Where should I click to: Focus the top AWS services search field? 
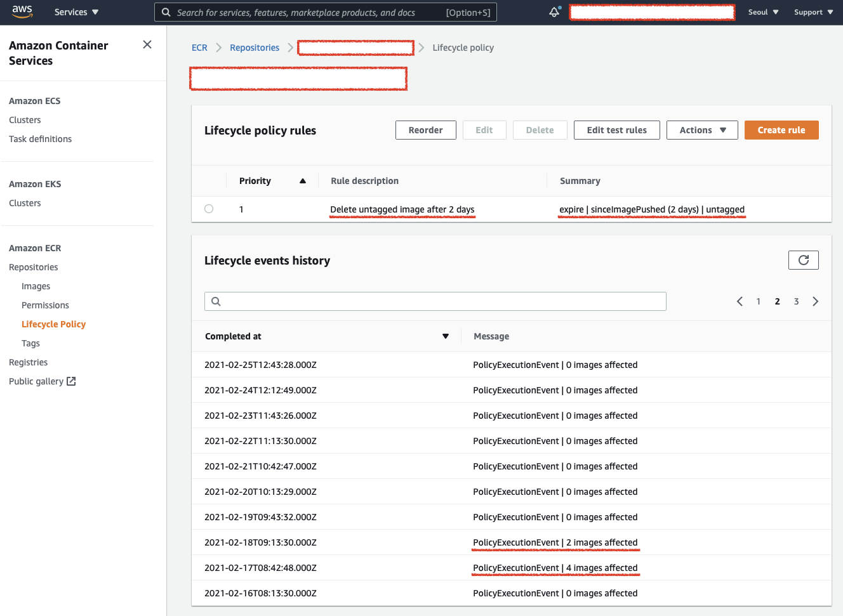pyautogui.click(x=326, y=12)
